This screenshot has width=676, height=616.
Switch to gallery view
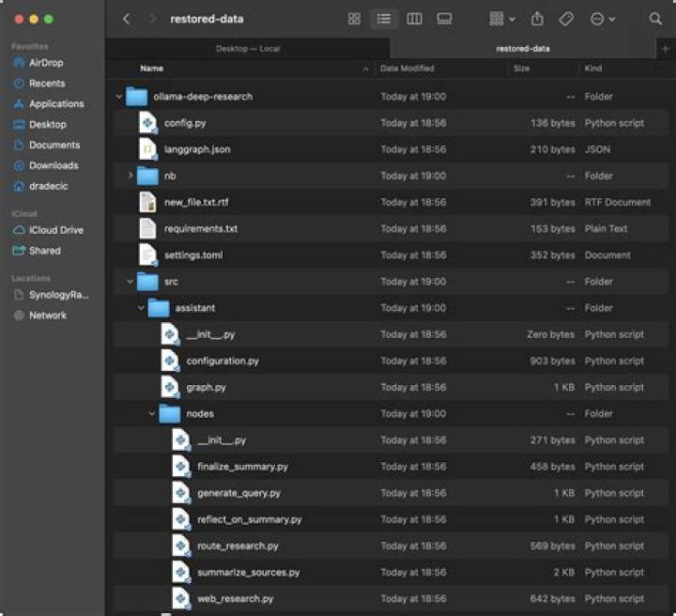(x=444, y=19)
